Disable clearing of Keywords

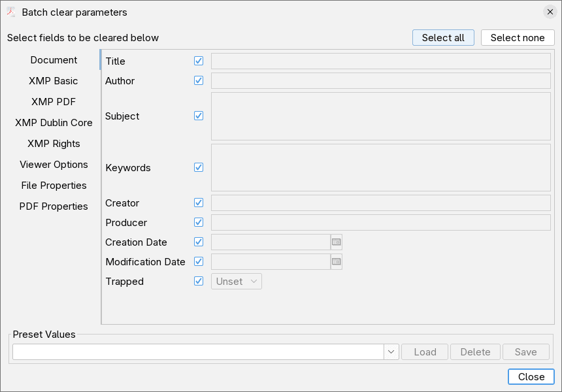(x=198, y=167)
